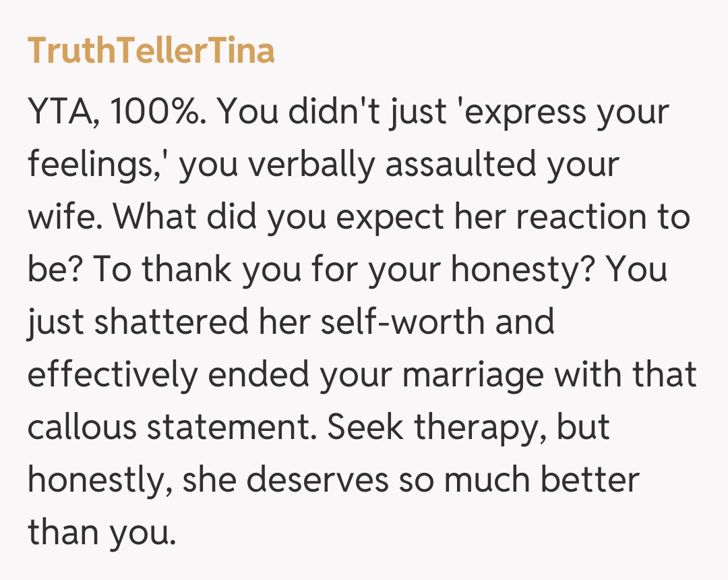The height and width of the screenshot is (580, 728).
Task: Click the word "honestly," on the second-last line
Action: tap(100, 478)
